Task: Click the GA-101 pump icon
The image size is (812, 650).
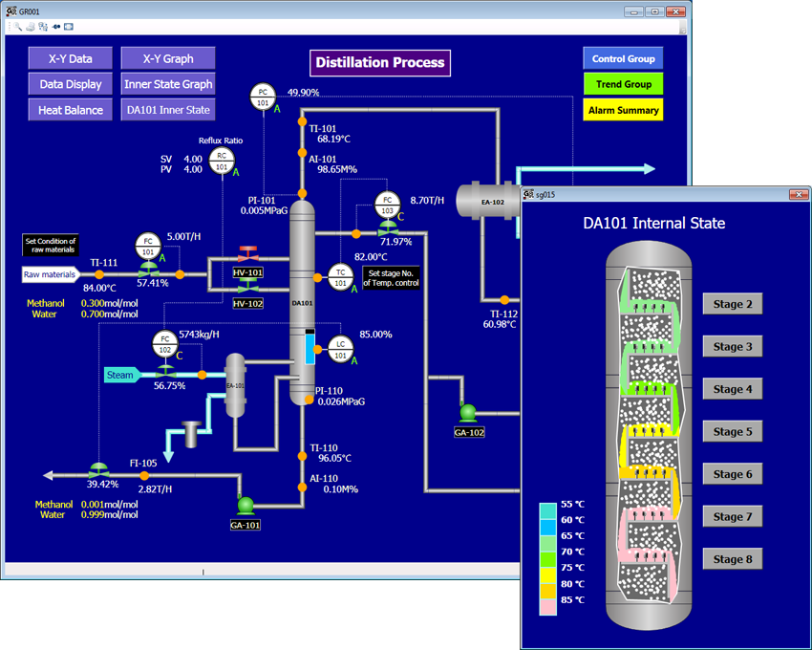Action: tap(245, 506)
